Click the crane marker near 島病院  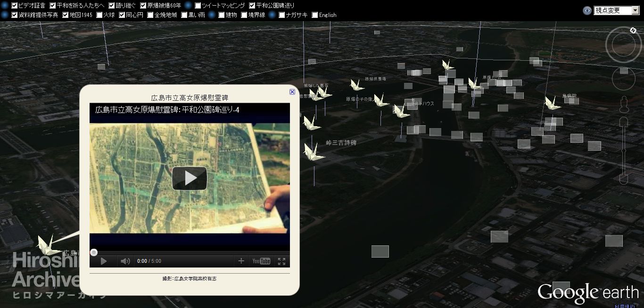553,103
